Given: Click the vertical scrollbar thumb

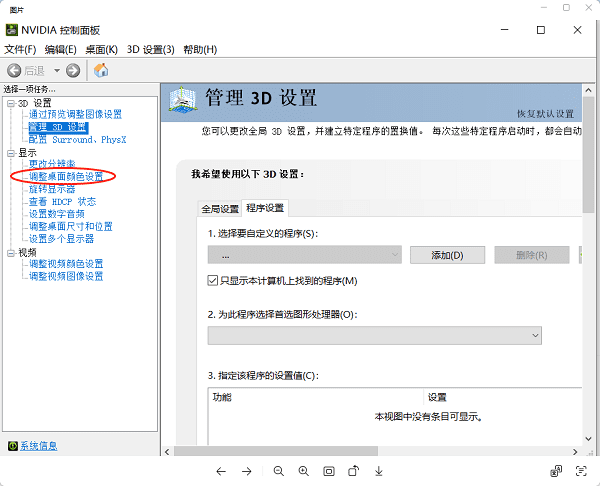Looking at the screenshot, I should [589, 155].
